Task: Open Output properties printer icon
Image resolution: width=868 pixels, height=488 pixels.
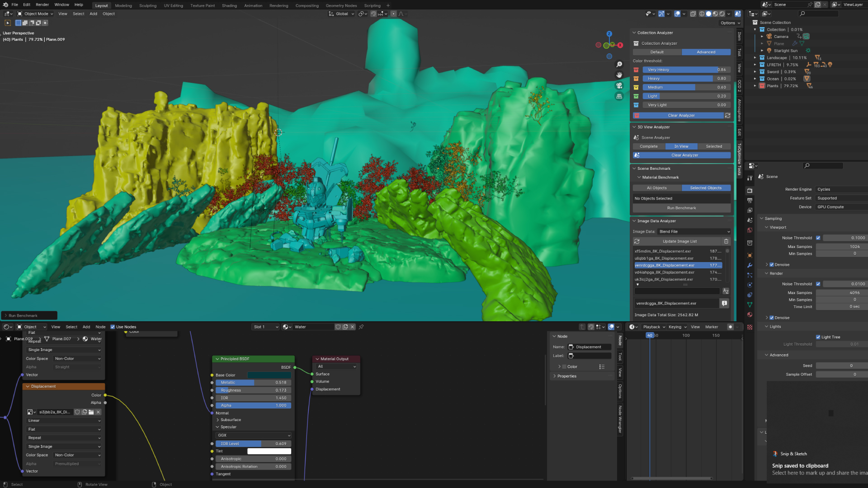Action: pyautogui.click(x=750, y=200)
